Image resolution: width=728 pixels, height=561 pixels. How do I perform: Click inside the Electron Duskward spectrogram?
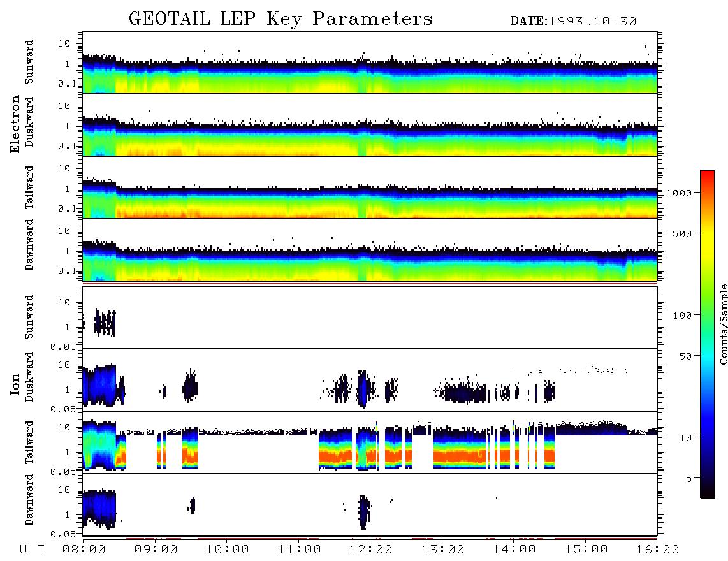[370, 125]
